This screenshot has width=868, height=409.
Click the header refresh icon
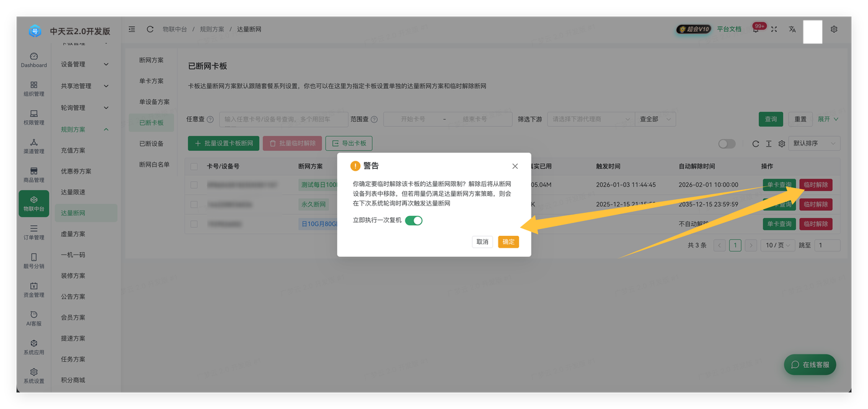pyautogui.click(x=150, y=29)
